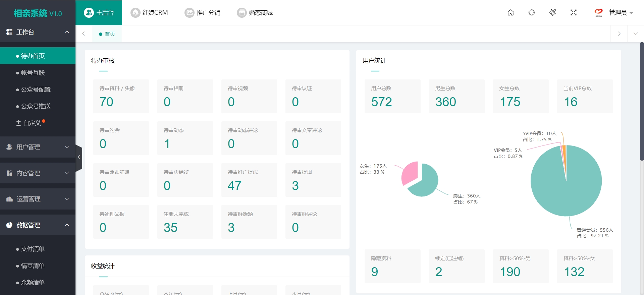Open the 婚恋商城 module

255,13
